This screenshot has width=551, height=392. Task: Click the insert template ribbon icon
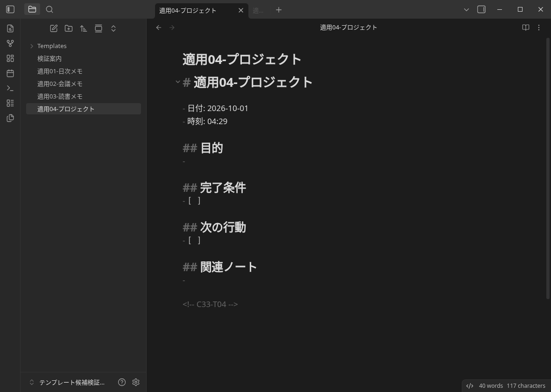pos(10,103)
